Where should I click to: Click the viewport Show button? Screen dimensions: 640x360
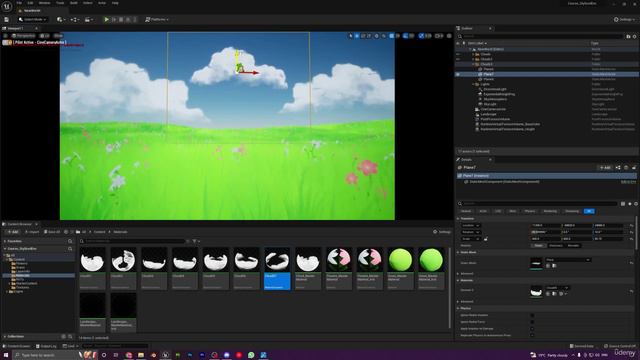click(58, 36)
